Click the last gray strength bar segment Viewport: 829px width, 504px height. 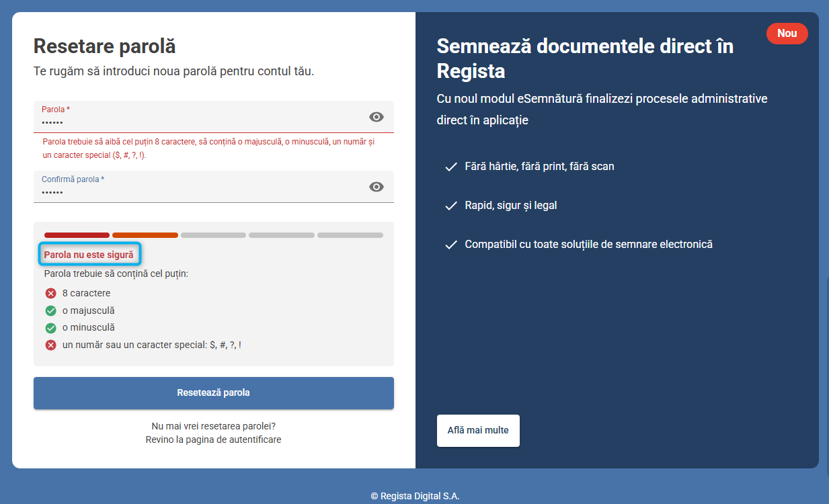pos(350,235)
